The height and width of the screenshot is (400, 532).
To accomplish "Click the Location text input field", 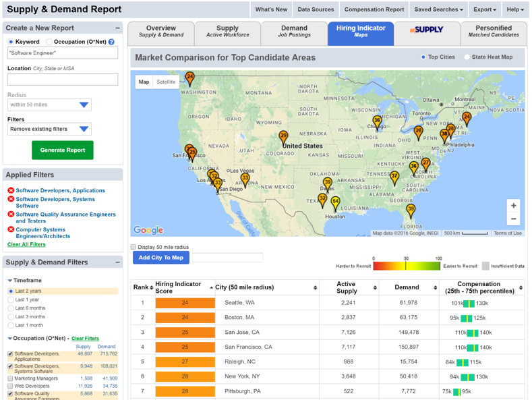I will tap(63, 80).
